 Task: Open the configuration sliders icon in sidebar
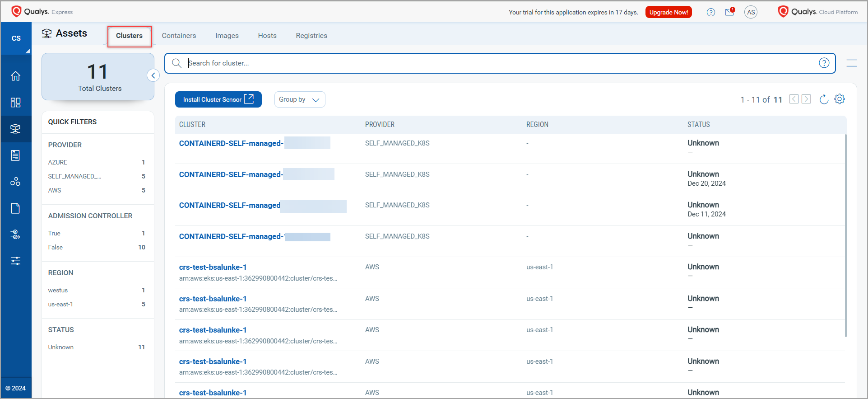pos(16,261)
